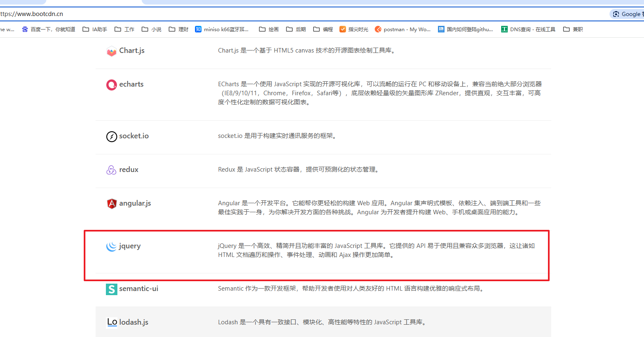Click the address bar showing www.bootcdn.cn
The height and width of the screenshot is (337, 644).
(304, 14)
